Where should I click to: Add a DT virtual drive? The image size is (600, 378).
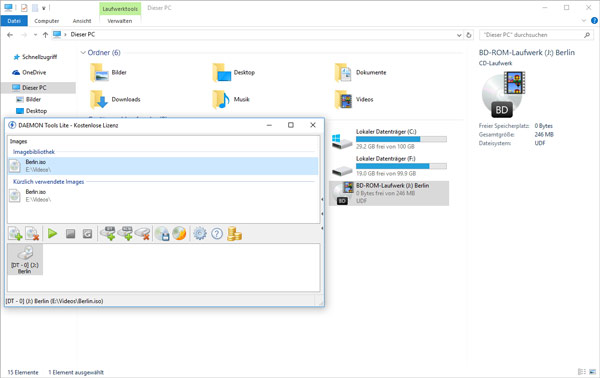[108, 233]
